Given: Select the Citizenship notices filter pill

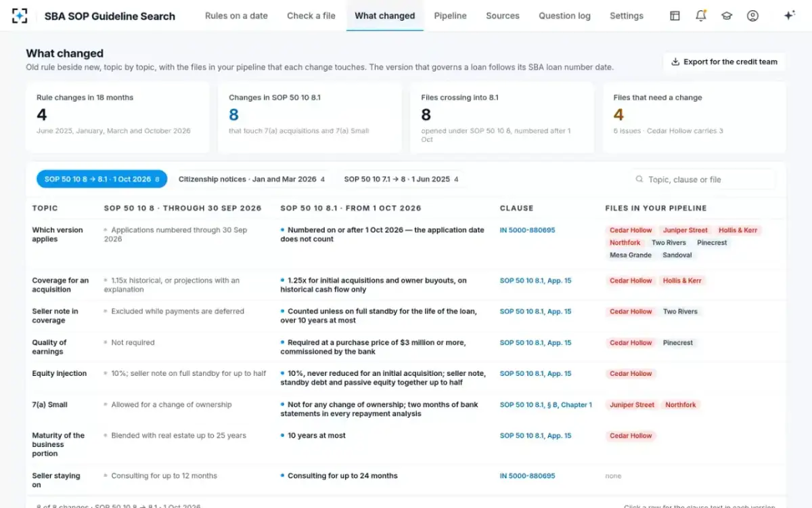Looking at the screenshot, I should pyautogui.click(x=251, y=179).
